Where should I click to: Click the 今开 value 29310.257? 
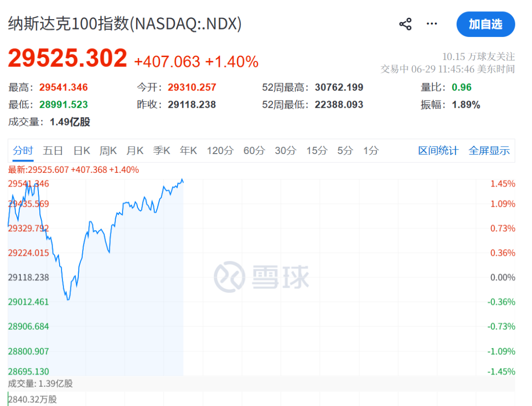pyautogui.click(x=192, y=88)
